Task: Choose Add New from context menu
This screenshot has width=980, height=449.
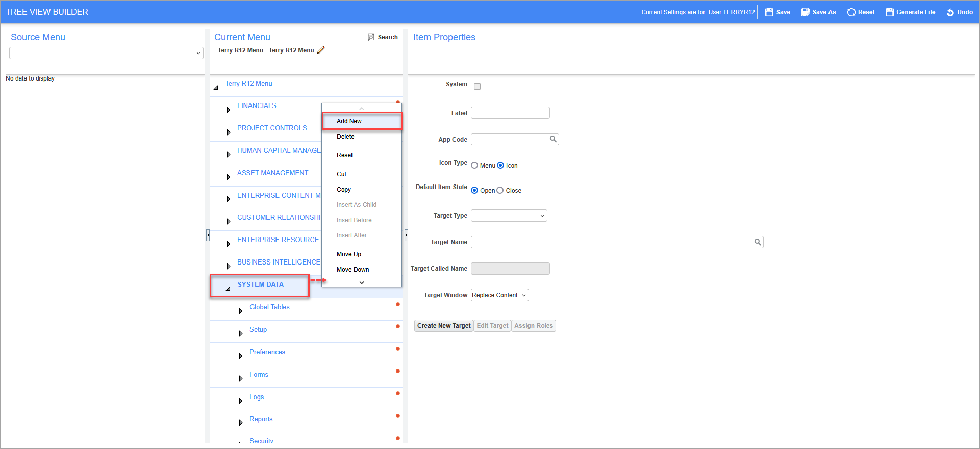Action: [x=362, y=121]
